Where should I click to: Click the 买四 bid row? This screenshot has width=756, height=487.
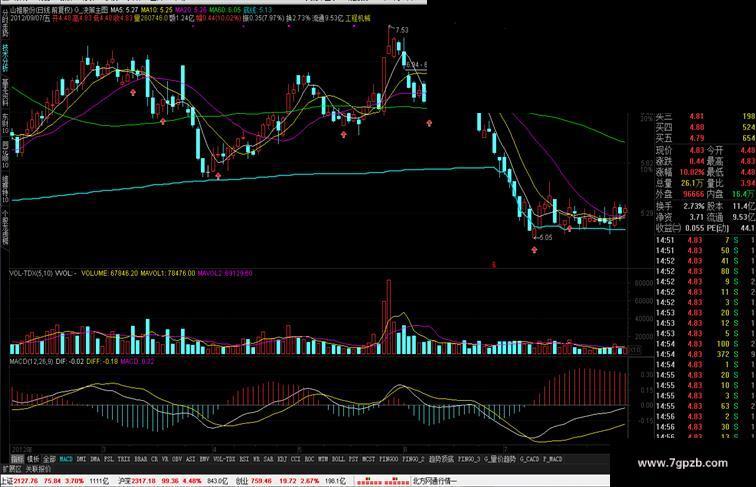point(705,127)
